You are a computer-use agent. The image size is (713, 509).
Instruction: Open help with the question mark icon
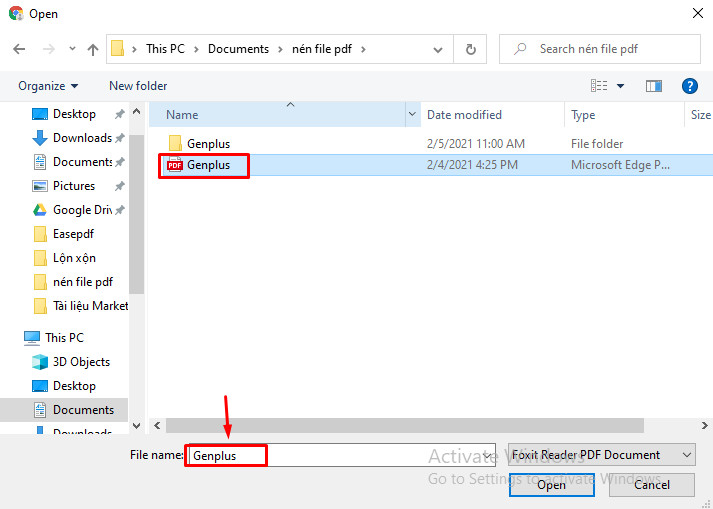coord(689,86)
